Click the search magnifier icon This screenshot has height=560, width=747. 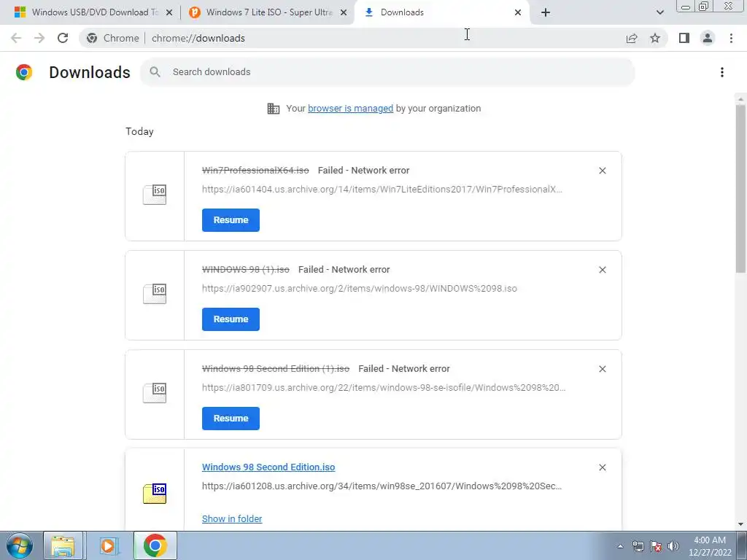(155, 72)
